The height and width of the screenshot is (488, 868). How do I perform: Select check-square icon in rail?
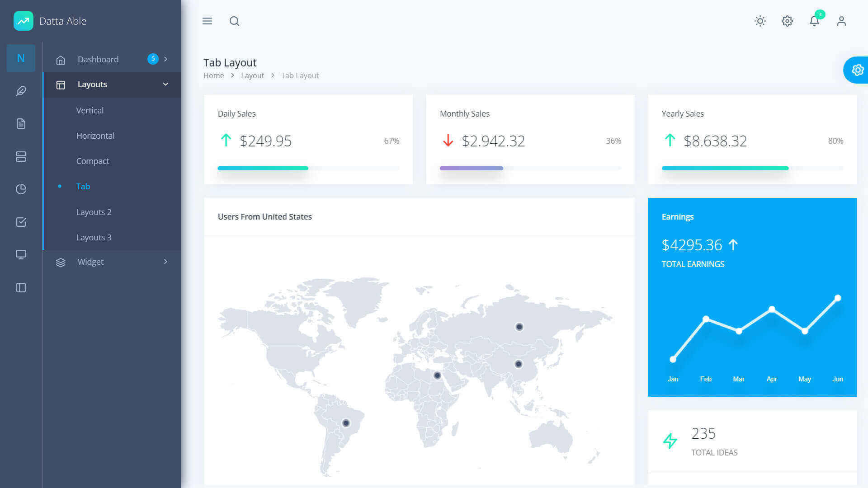click(x=21, y=222)
